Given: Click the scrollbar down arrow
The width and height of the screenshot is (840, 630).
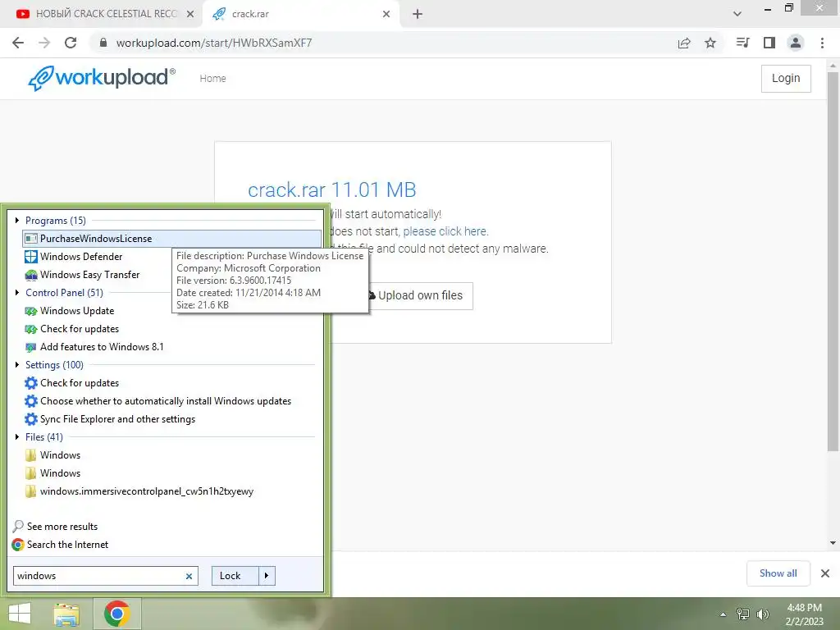Looking at the screenshot, I should click(x=833, y=543).
